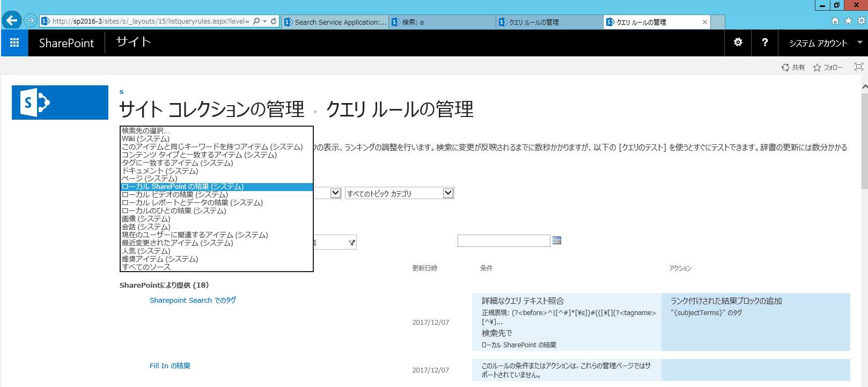Click the 更新日時 column header

coord(424,268)
